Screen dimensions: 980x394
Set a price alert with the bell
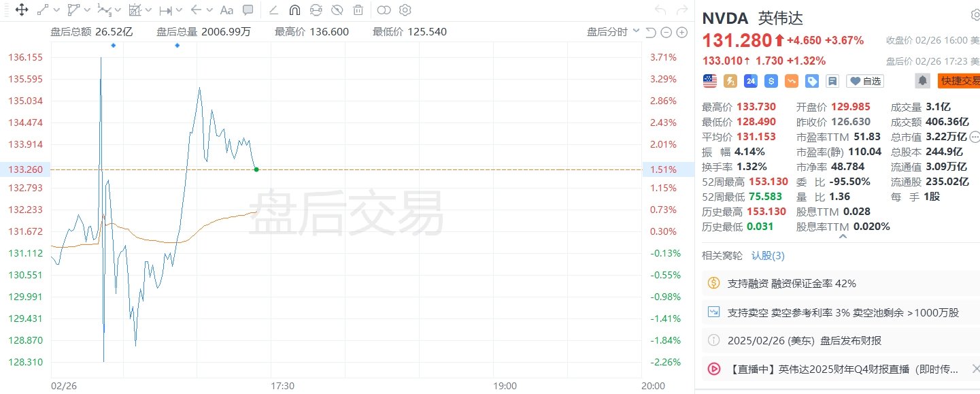point(922,81)
